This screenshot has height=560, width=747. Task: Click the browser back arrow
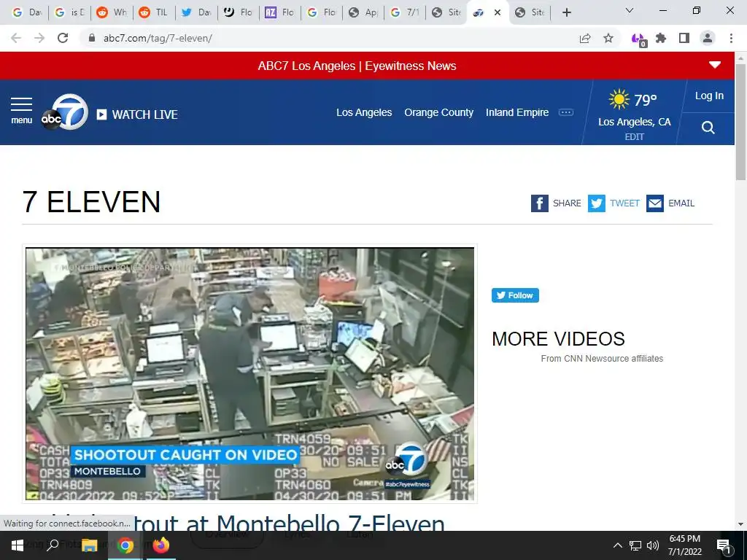click(x=16, y=38)
